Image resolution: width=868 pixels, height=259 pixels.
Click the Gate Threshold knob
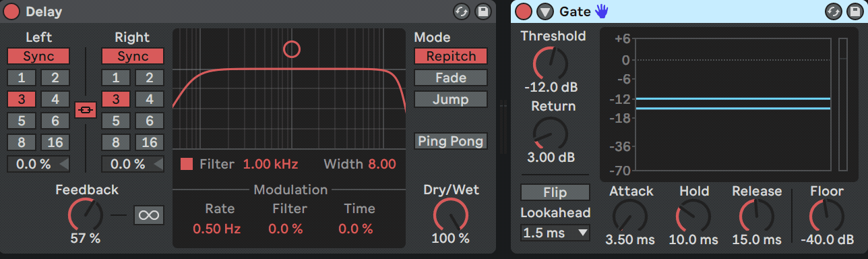551,63
